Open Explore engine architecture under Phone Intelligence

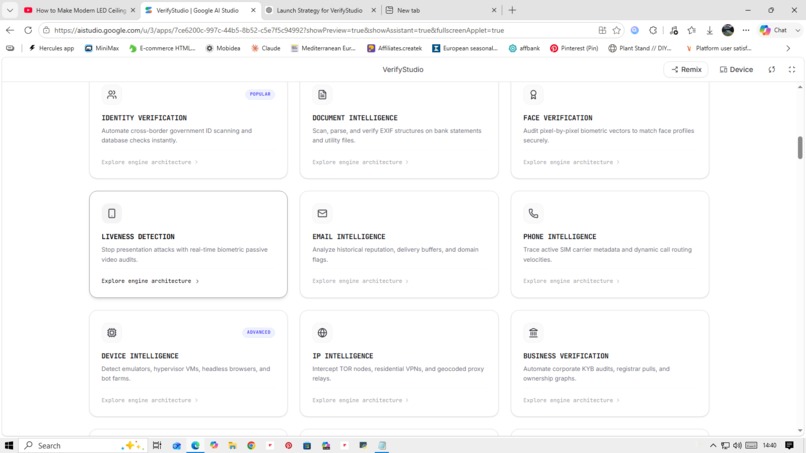pyautogui.click(x=571, y=281)
